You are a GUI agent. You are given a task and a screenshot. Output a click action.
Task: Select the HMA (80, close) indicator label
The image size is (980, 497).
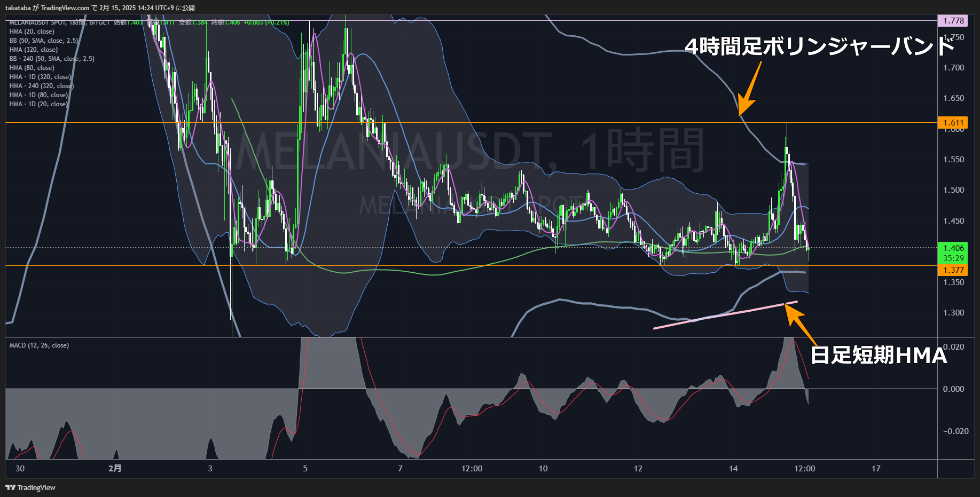tap(32, 68)
